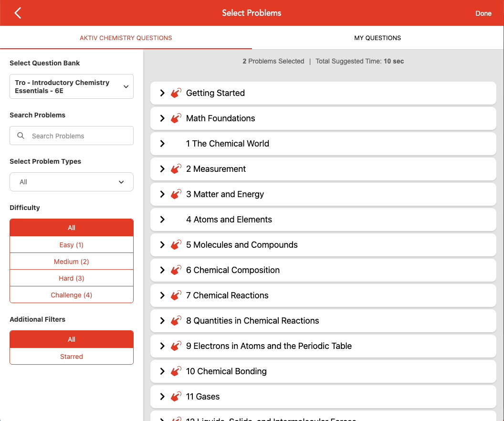The height and width of the screenshot is (421, 504).
Task: Click the flame icon next to Getting Started
Action: coord(176,93)
